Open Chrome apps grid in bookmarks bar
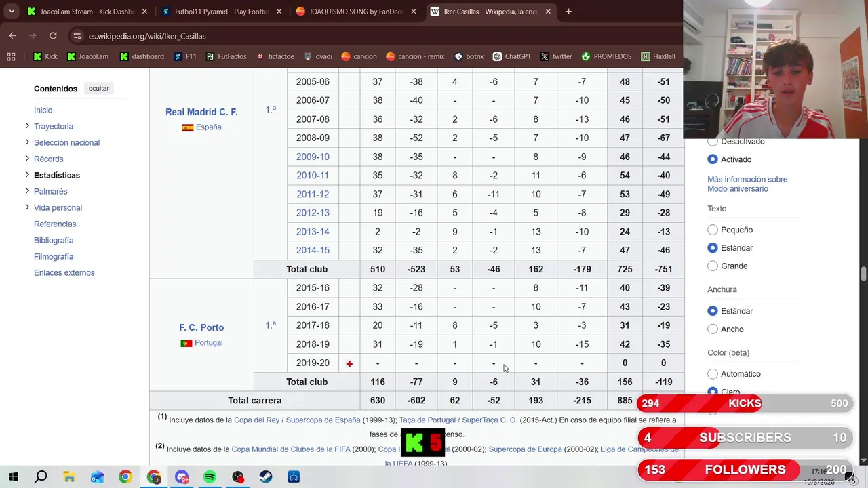The height and width of the screenshot is (488, 868). point(11,56)
